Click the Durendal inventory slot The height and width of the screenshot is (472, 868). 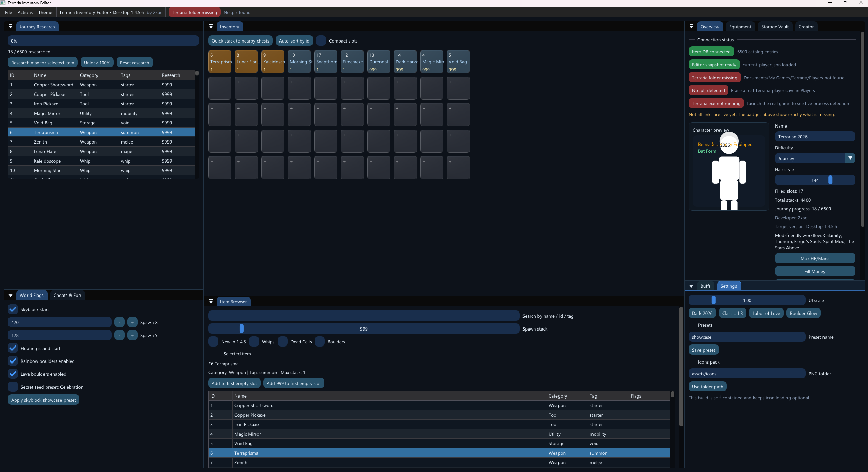click(x=378, y=62)
